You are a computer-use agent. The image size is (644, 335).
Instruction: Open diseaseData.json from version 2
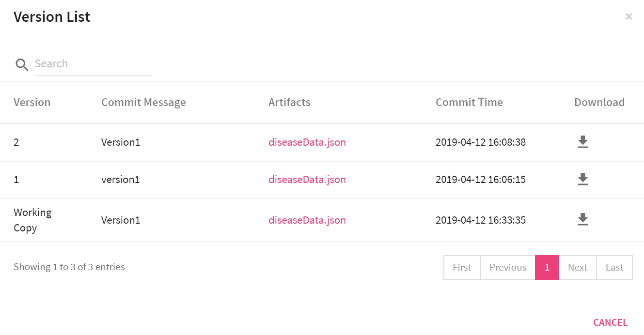coord(307,142)
